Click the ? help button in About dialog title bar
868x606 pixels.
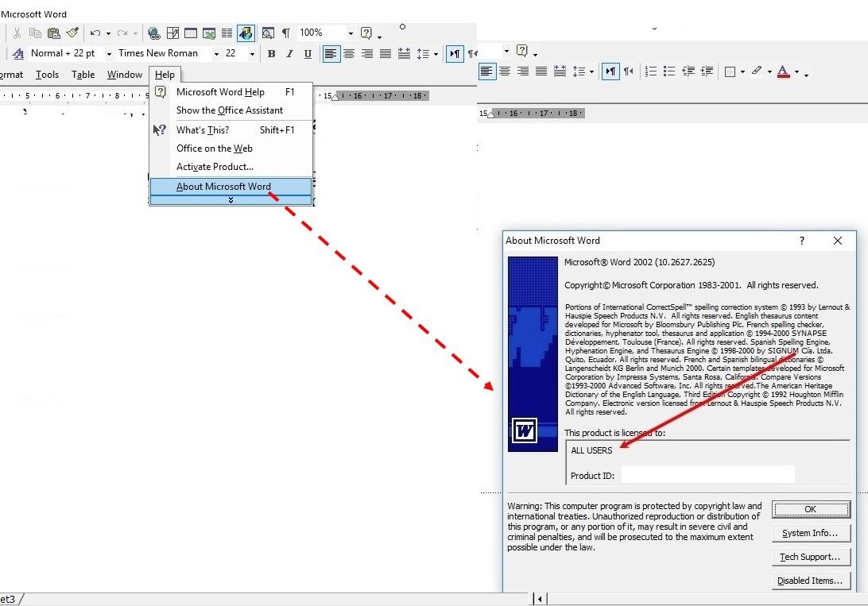tap(801, 241)
